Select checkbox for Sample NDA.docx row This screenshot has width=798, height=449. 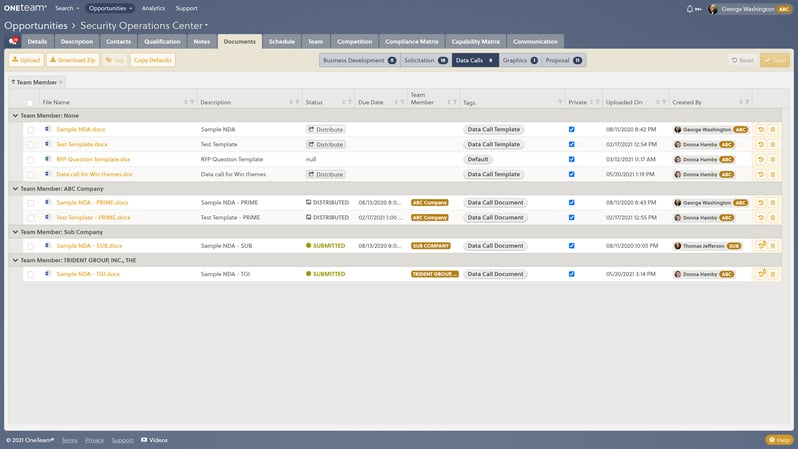(31, 130)
